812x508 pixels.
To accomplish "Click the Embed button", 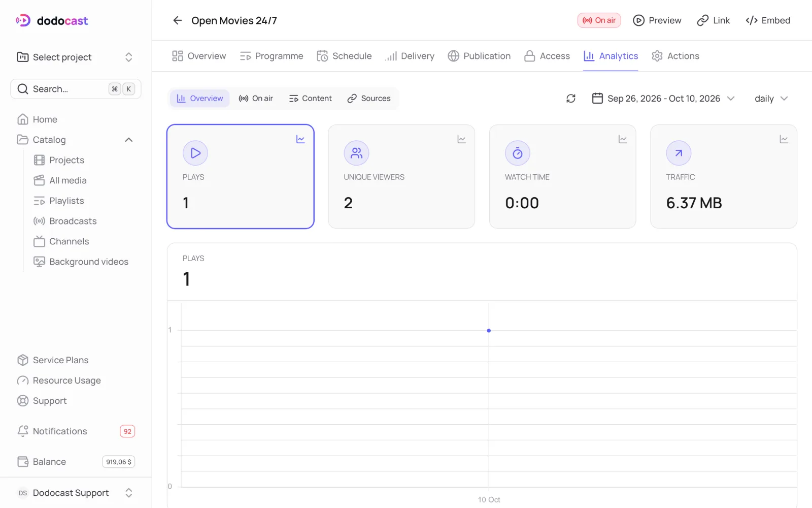I will (x=768, y=20).
